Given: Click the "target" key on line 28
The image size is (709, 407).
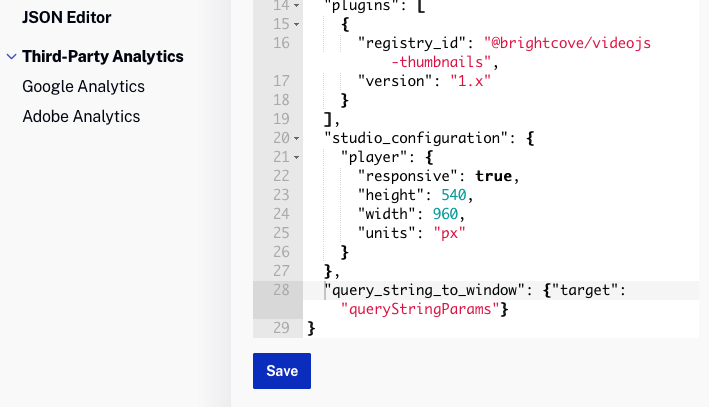Looking at the screenshot, I should pos(584,290).
